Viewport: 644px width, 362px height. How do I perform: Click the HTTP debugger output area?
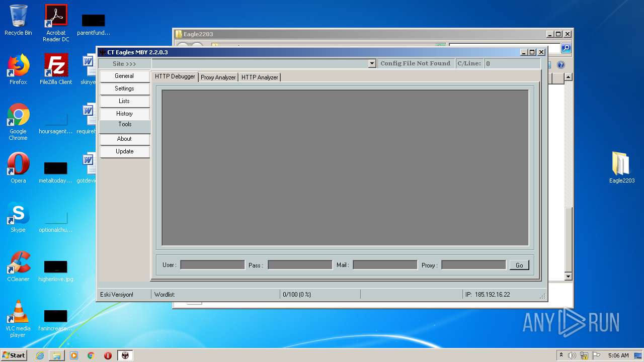tap(345, 168)
